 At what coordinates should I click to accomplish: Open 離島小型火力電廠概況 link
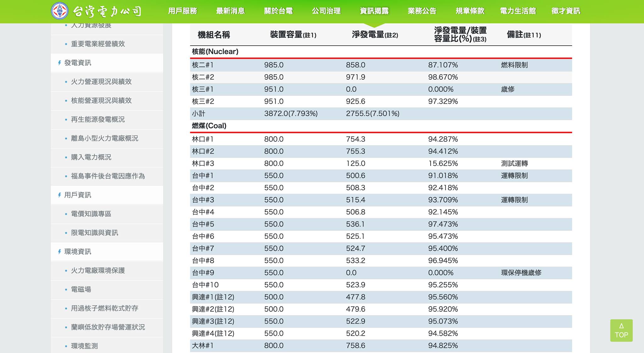(x=104, y=138)
